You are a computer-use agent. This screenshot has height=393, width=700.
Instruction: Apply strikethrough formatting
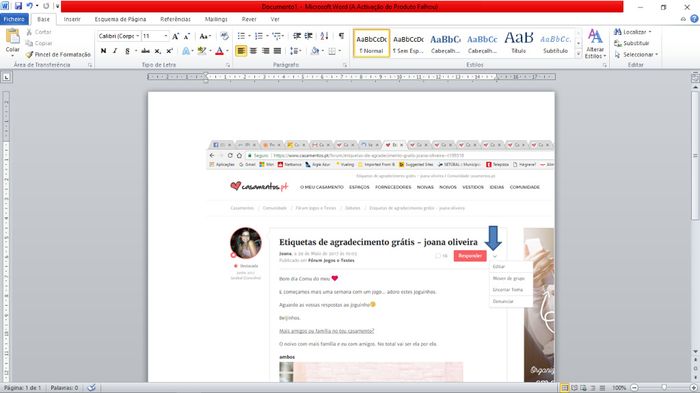click(x=145, y=51)
